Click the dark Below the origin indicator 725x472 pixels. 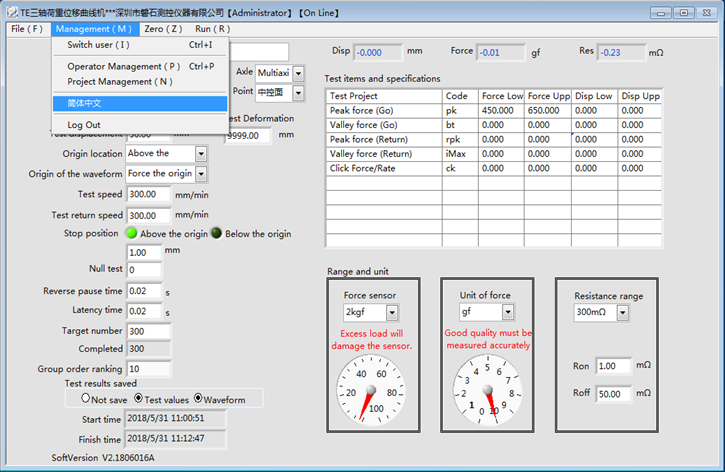point(216,234)
